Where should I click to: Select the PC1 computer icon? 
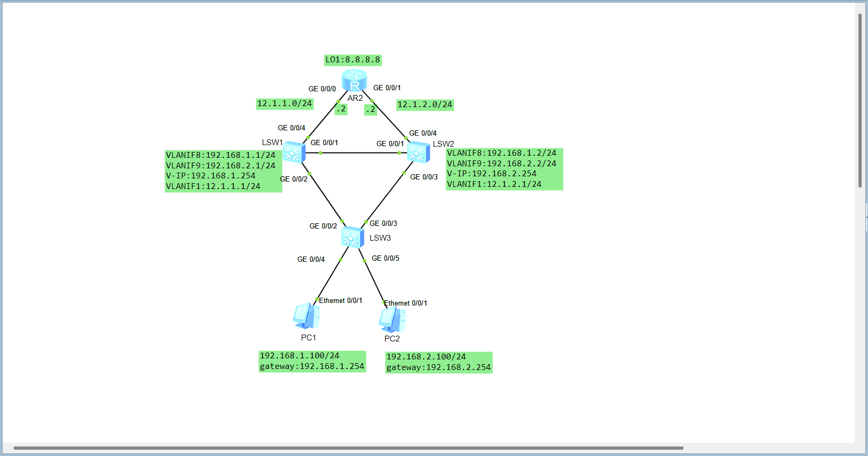click(306, 316)
